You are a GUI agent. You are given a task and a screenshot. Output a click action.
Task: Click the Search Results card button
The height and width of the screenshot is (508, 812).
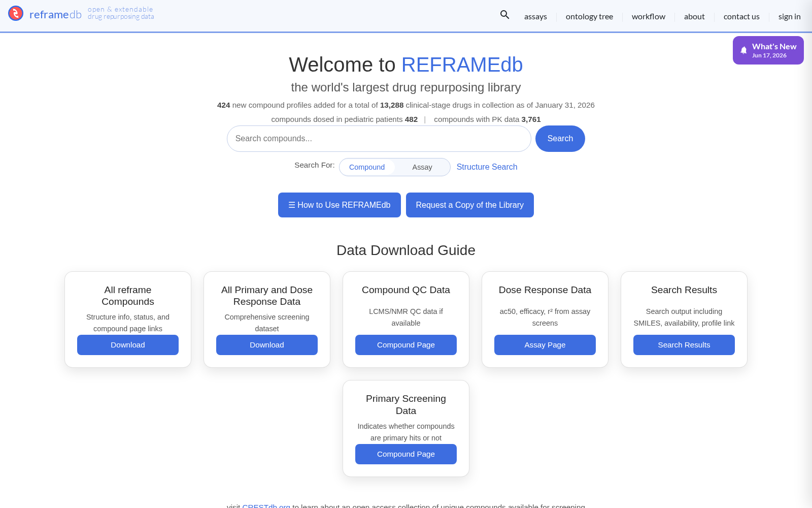(x=684, y=345)
